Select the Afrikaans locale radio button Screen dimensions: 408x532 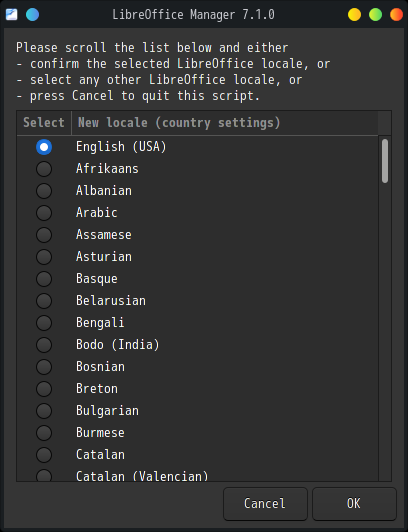pyautogui.click(x=44, y=169)
